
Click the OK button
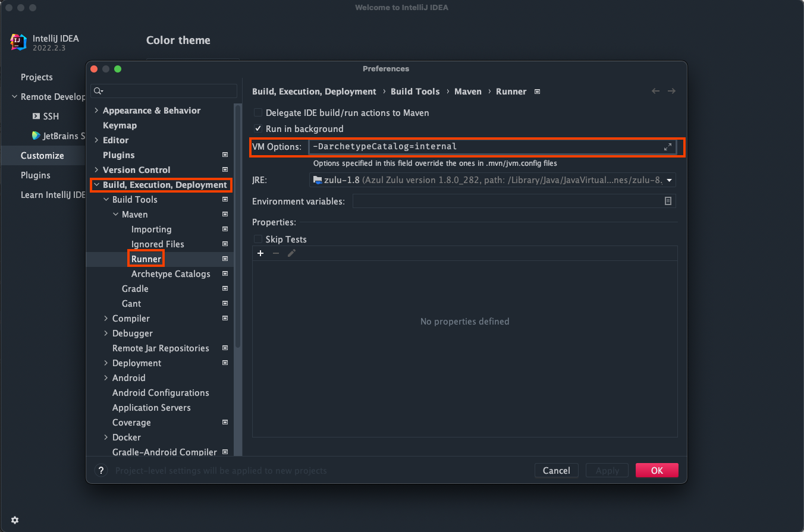(657, 471)
